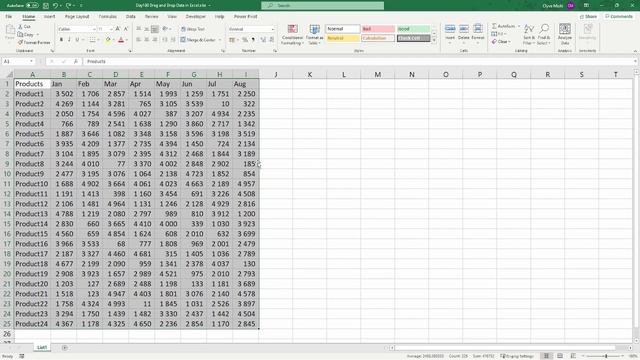Viewport: 640px width, 360px height.
Task: Open the Merge & Center dropdown arrow
Action: (x=220, y=40)
